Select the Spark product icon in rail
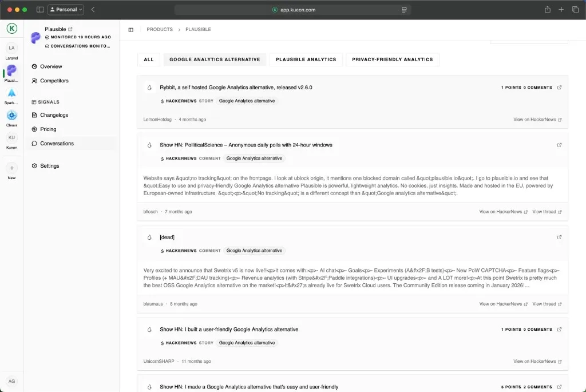Viewport: 586px width, 392px height. tap(11, 93)
